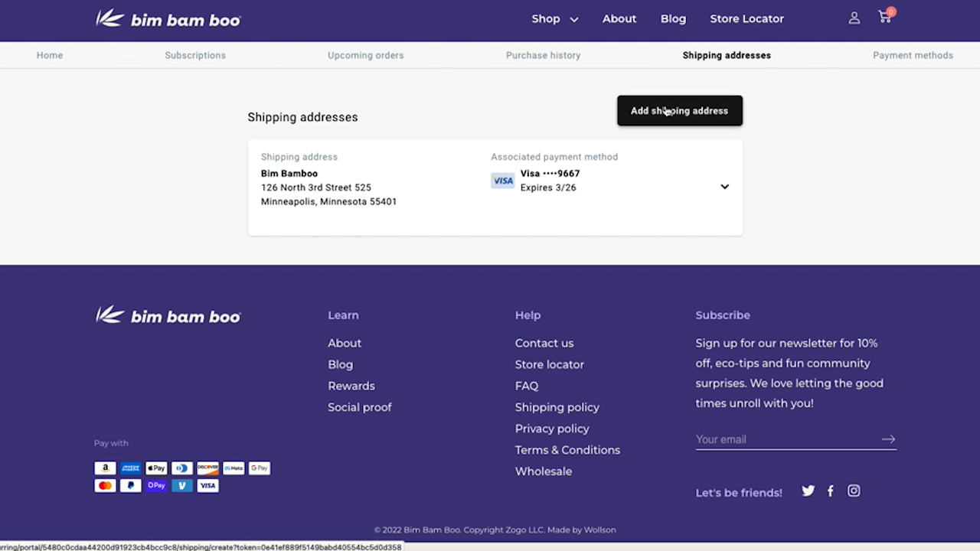Click the Meta Pay payment icon

(234, 468)
